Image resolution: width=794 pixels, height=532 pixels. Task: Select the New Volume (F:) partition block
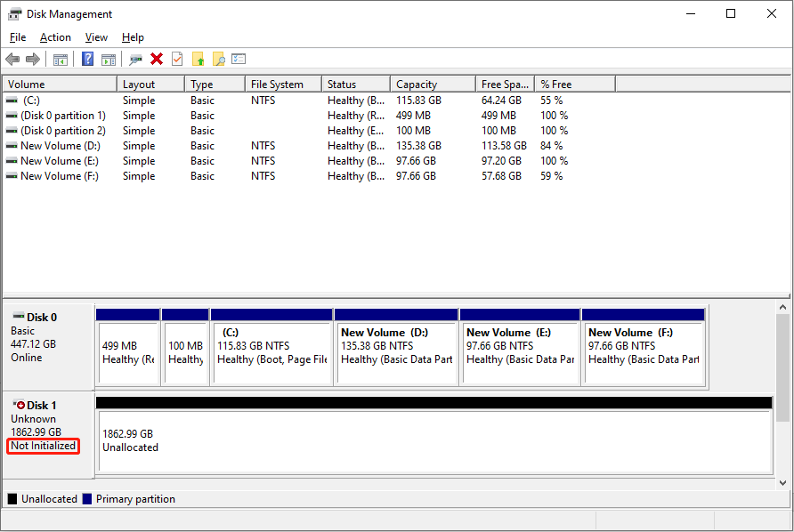644,347
